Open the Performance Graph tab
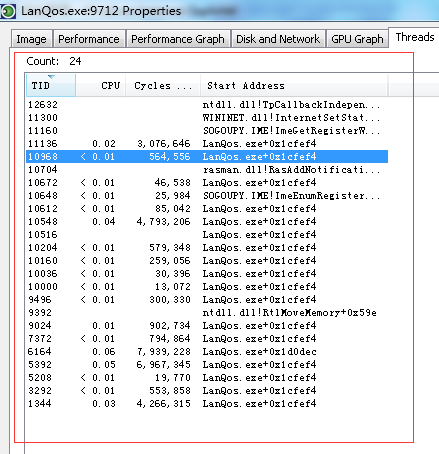The image size is (439, 454). tap(178, 39)
